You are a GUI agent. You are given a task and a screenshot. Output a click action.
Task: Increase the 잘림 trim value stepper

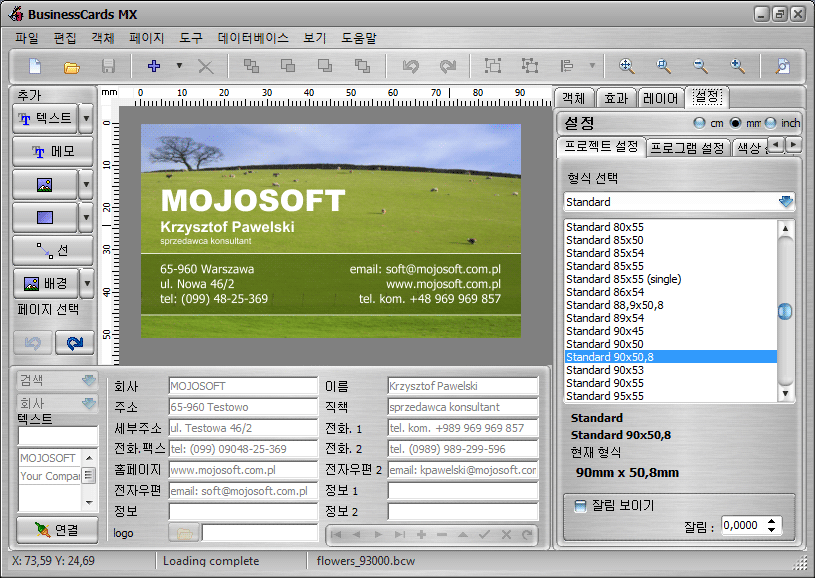point(771,521)
